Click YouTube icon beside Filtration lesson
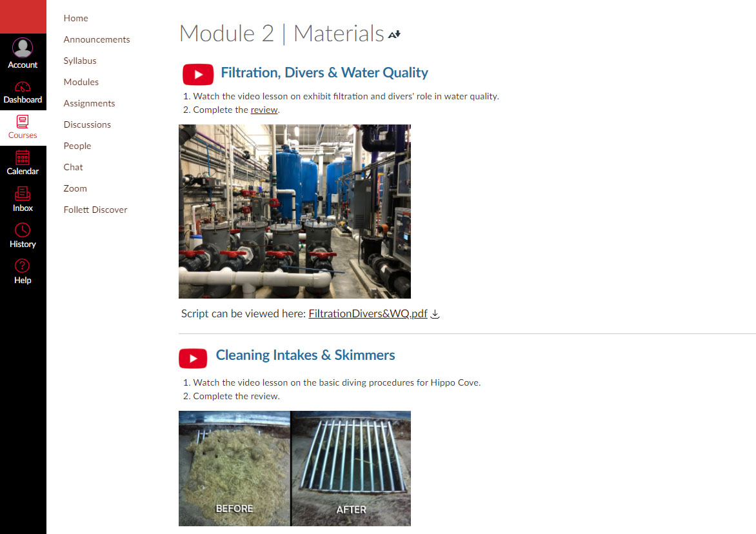This screenshot has height=534, width=756. (198, 74)
